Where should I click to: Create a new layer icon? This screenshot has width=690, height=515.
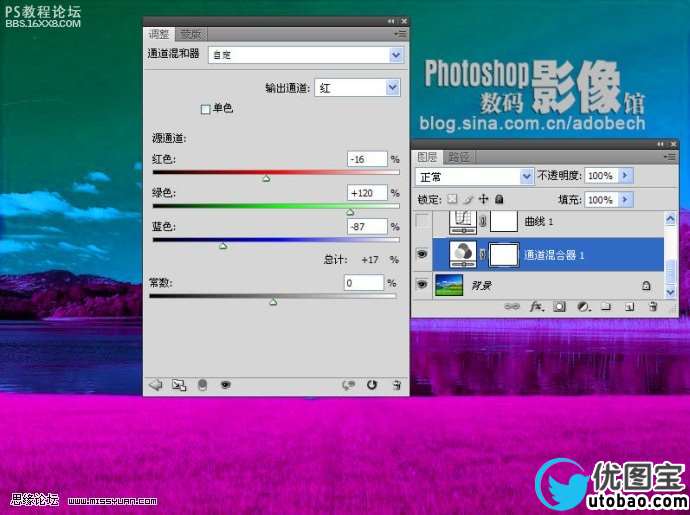pyautogui.click(x=630, y=307)
